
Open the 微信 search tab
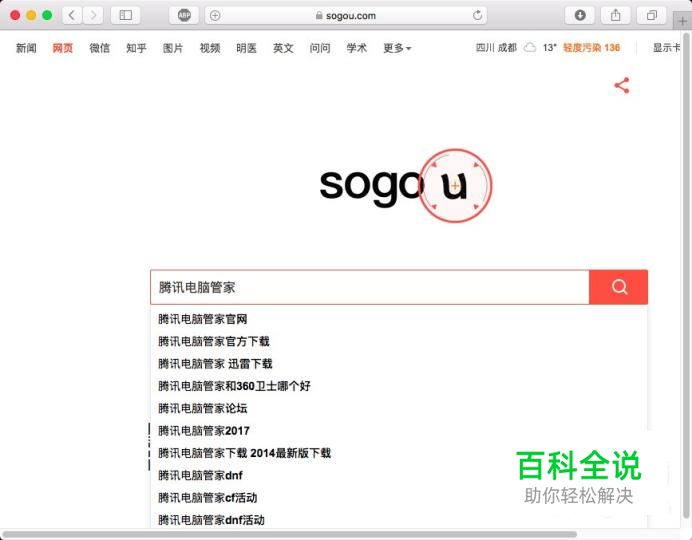(x=99, y=48)
